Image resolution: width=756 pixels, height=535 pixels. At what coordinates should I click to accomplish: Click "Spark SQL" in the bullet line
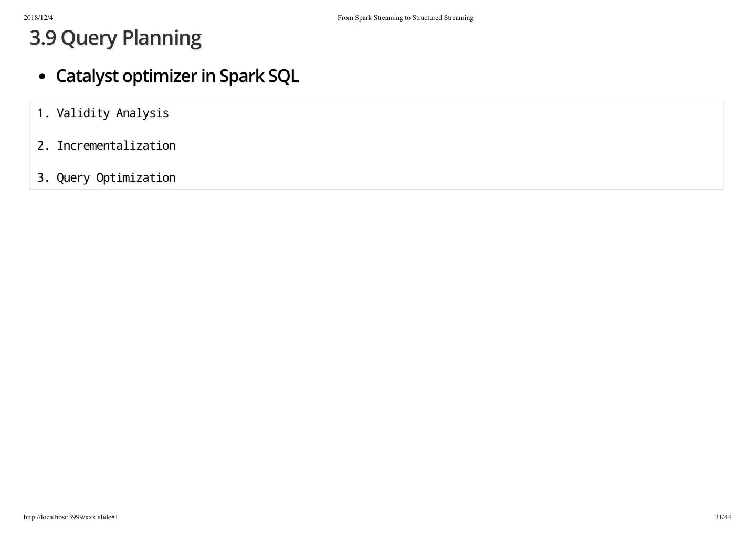tap(259, 76)
